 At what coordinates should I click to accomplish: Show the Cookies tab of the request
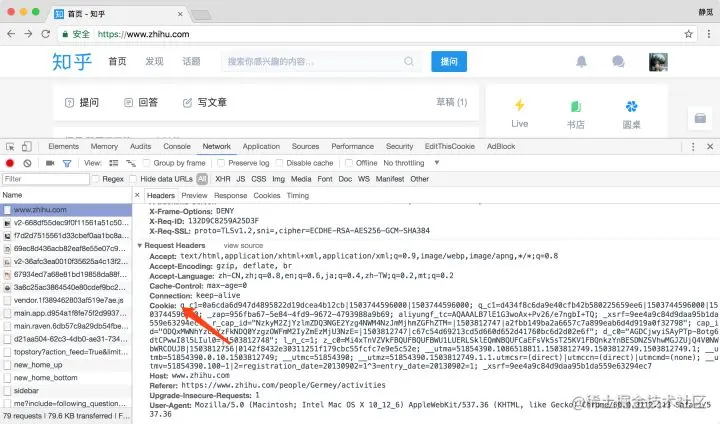point(267,196)
